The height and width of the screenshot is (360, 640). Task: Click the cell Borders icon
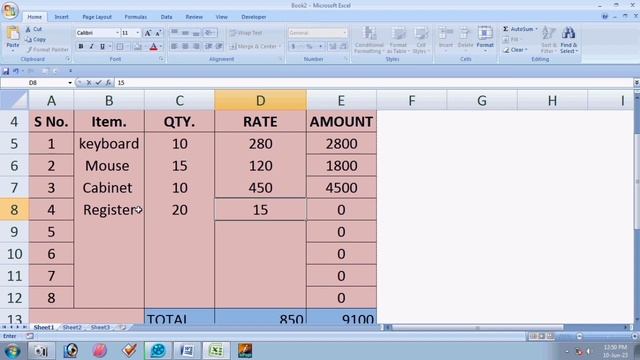coord(120,47)
